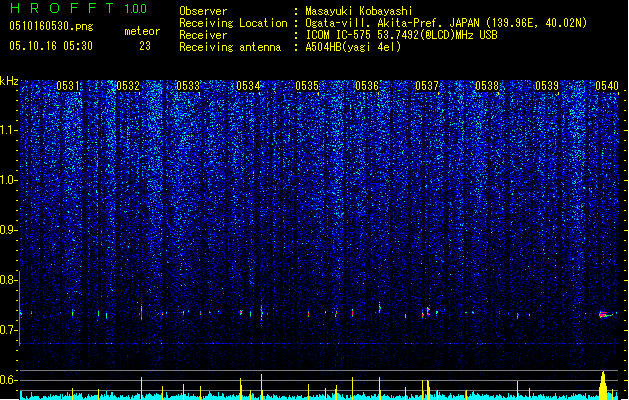Click the meteor count value 23

point(145,46)
